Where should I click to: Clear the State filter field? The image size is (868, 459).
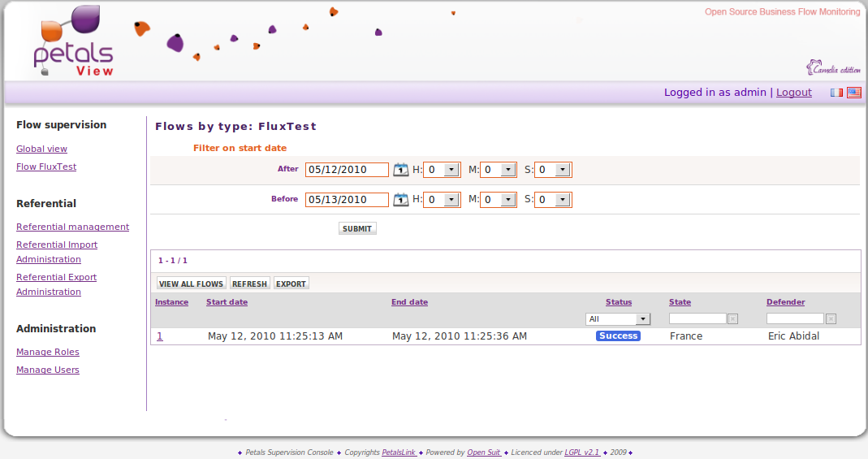tap(732, 319)
